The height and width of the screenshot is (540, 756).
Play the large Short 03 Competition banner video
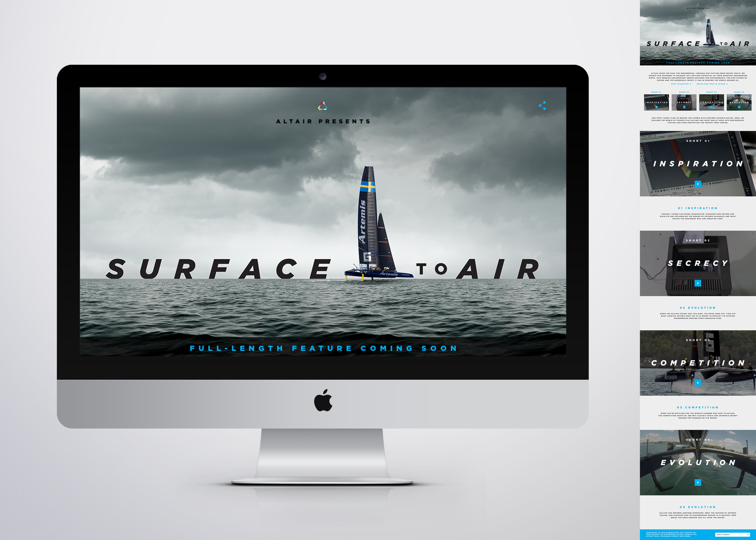point(698,383)
